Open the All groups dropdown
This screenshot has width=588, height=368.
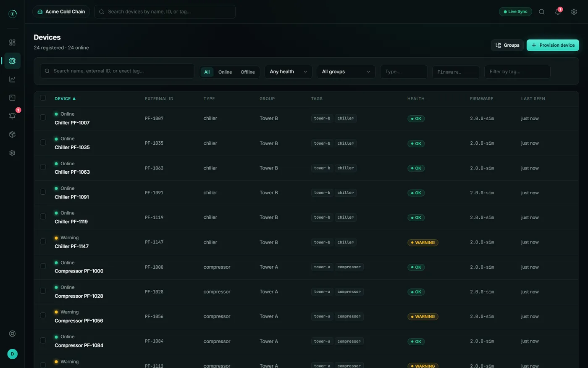point(346,71)
